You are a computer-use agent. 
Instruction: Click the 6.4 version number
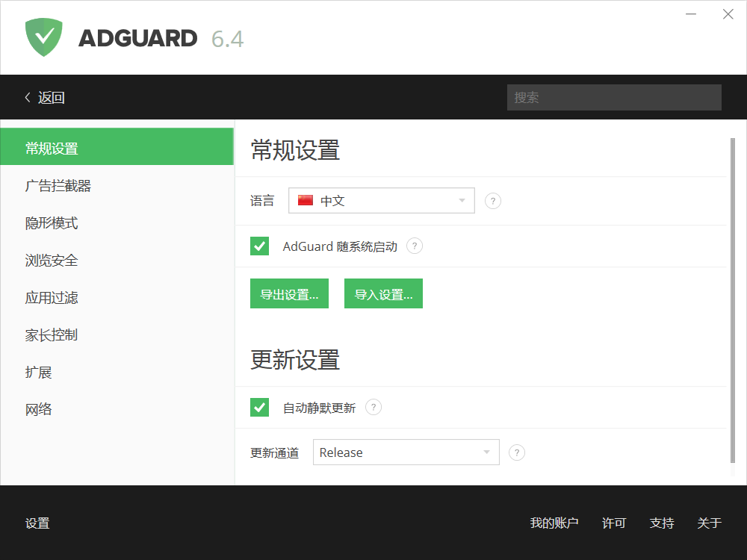click(x=227, y=39)
